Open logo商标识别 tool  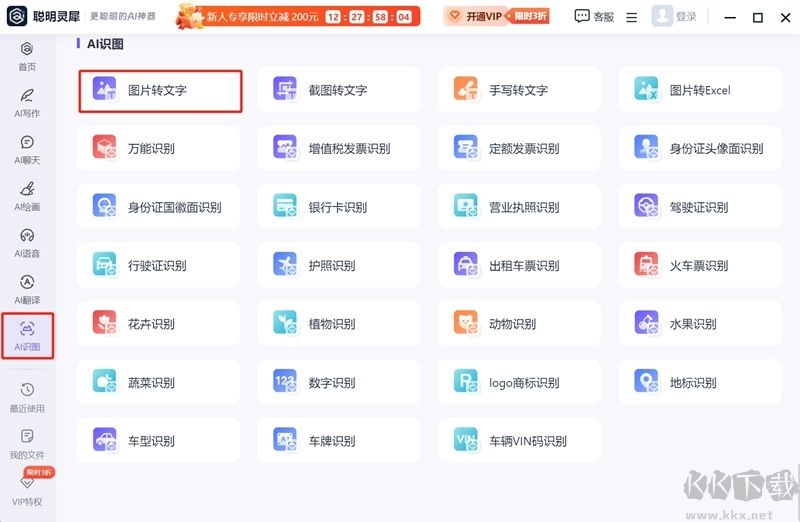[x=519, y=382]
